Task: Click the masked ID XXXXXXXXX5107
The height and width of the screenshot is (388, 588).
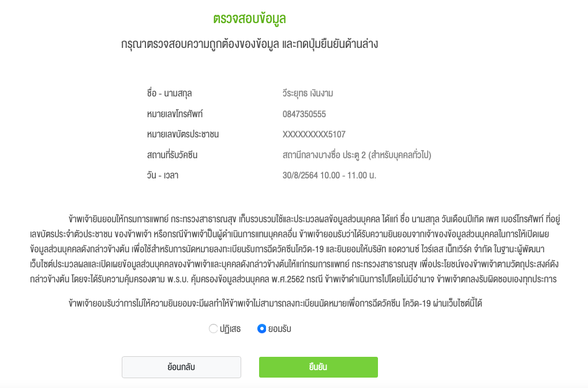Action: click(x=314, y=135)
